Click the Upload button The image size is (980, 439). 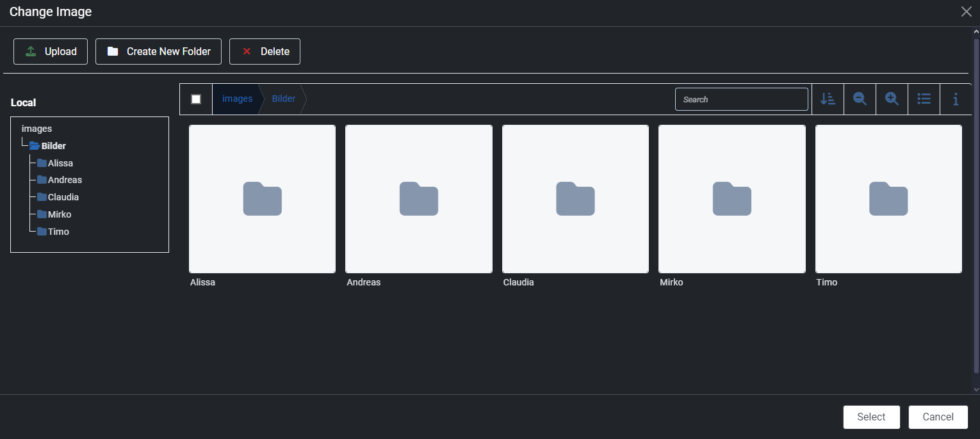point(51,52)
